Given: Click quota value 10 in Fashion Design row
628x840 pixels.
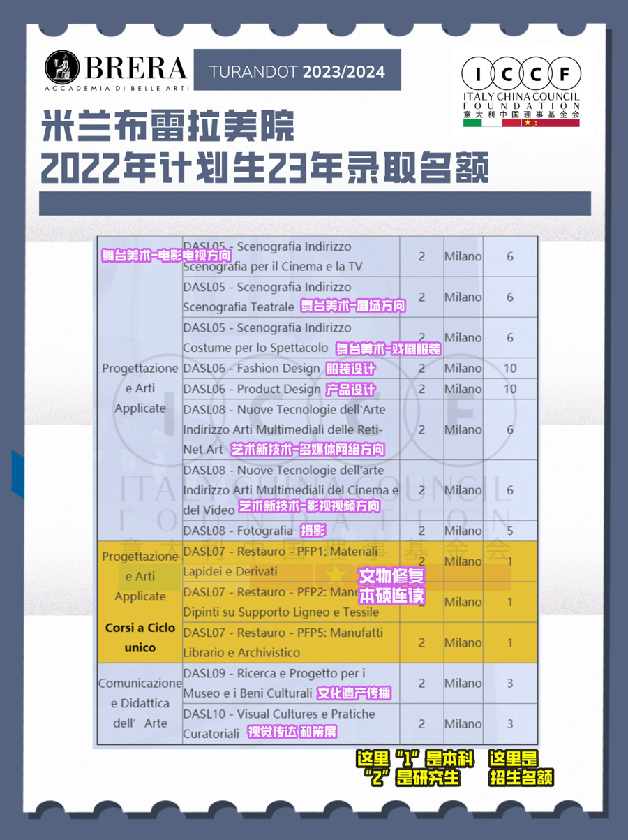Looking at the screenshot, I should [510, 368].
